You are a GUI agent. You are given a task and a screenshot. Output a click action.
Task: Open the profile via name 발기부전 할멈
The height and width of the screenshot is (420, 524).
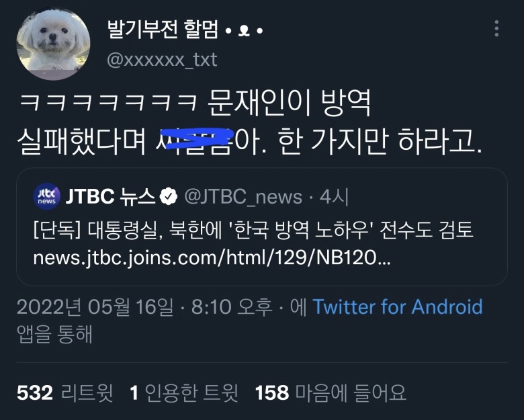tap(163, 30)
